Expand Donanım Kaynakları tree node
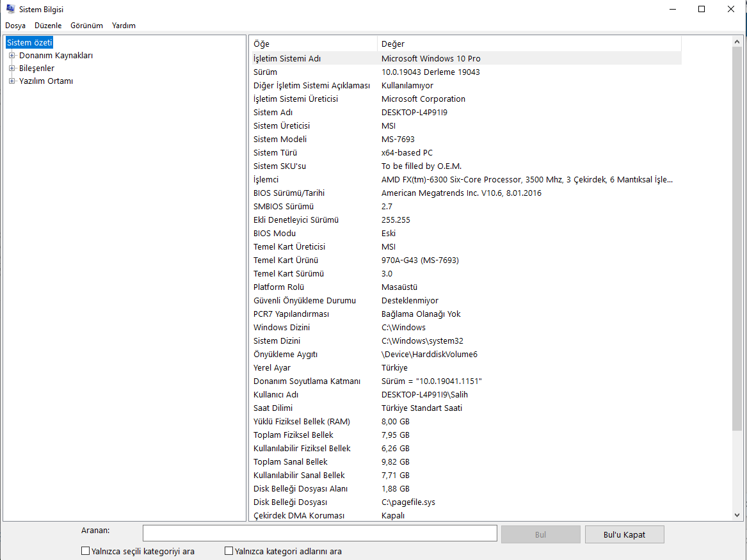Viewport: 747px width, 560px height. (12, 55)
